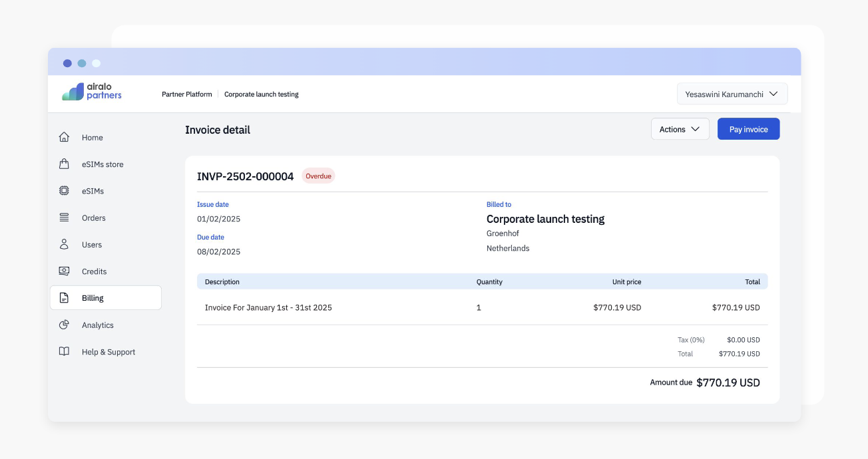
Task: Select the Orders list icon
Action: (x=63, y=218)
